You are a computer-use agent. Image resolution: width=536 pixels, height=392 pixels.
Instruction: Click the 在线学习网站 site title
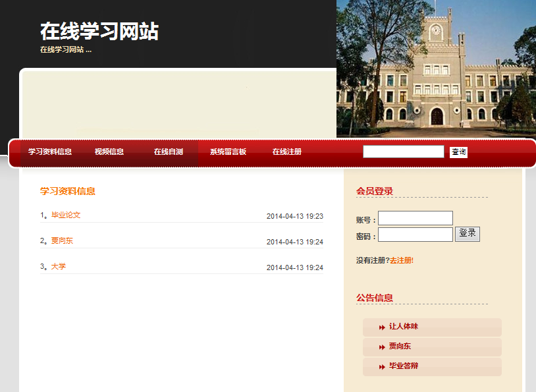pos(99,31)
